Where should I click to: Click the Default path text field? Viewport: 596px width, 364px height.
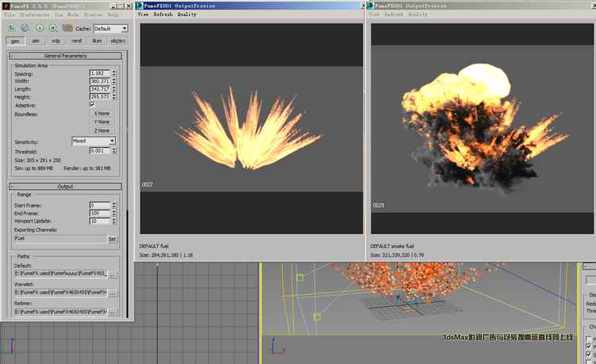coord(61,273)
